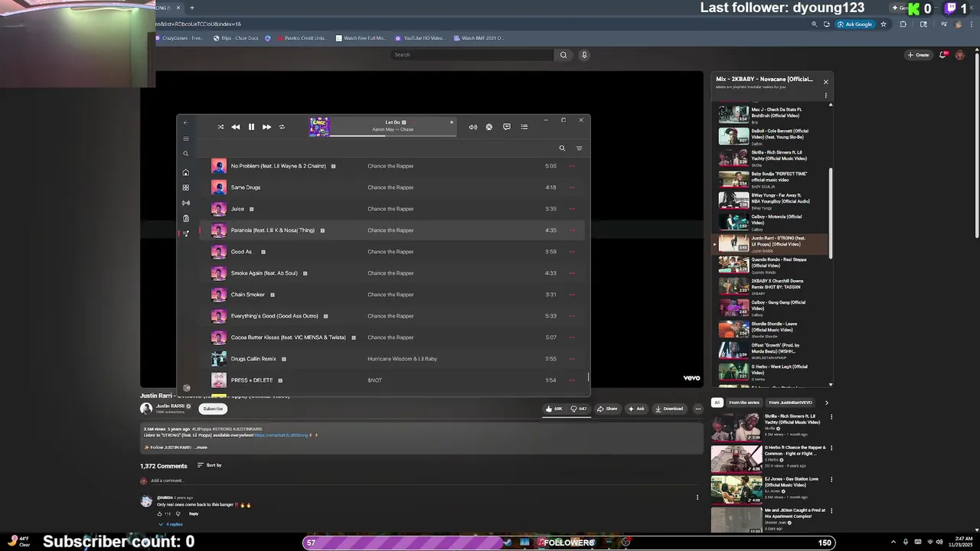Toggle repeat mode in music player
The image size is (980, 551).
282,127
